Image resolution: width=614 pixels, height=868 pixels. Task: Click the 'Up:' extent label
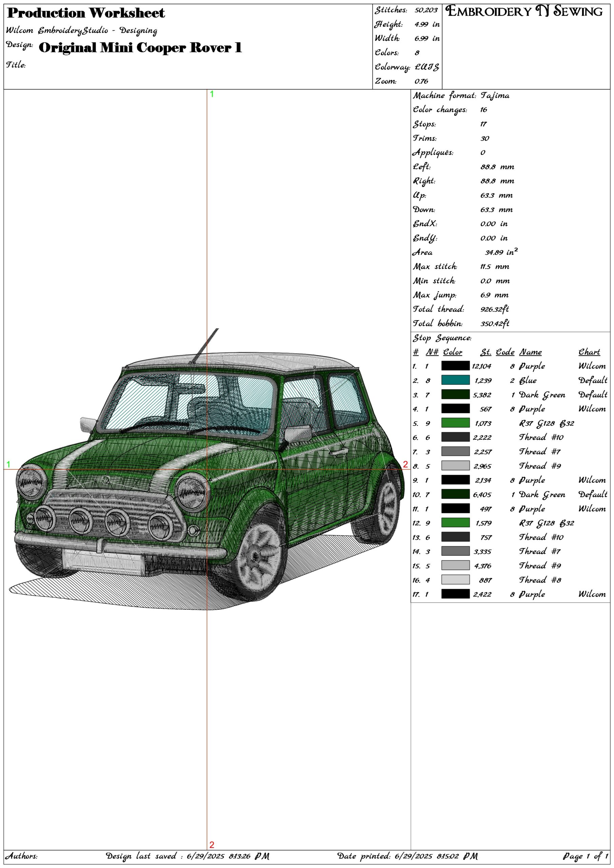coord(420,195)
